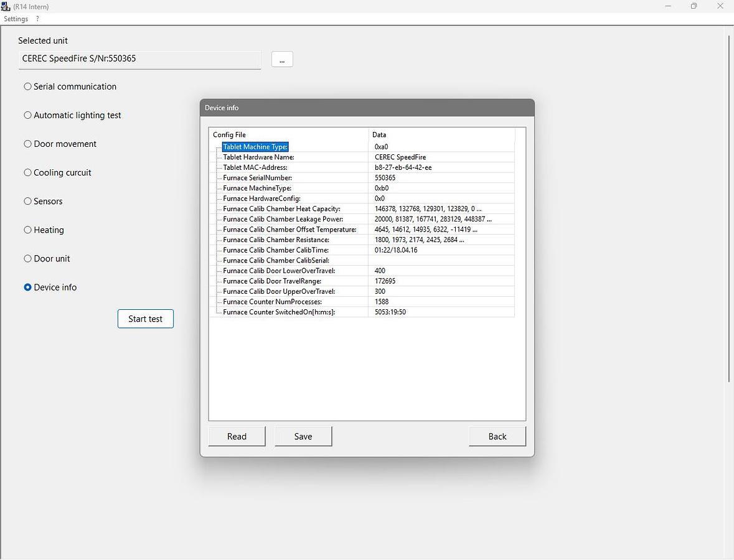Click the application icon in title bar
734x560 pixels.
(6, 6)
